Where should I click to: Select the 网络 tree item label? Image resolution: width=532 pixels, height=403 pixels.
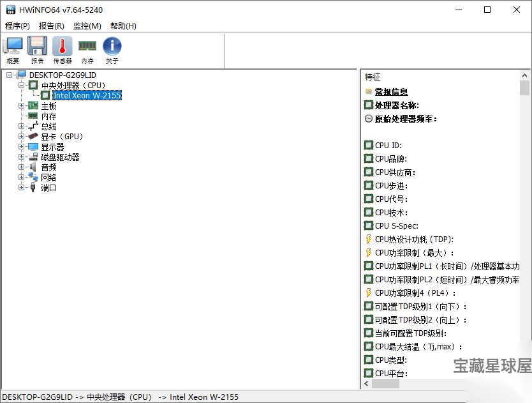pos(49,178)
